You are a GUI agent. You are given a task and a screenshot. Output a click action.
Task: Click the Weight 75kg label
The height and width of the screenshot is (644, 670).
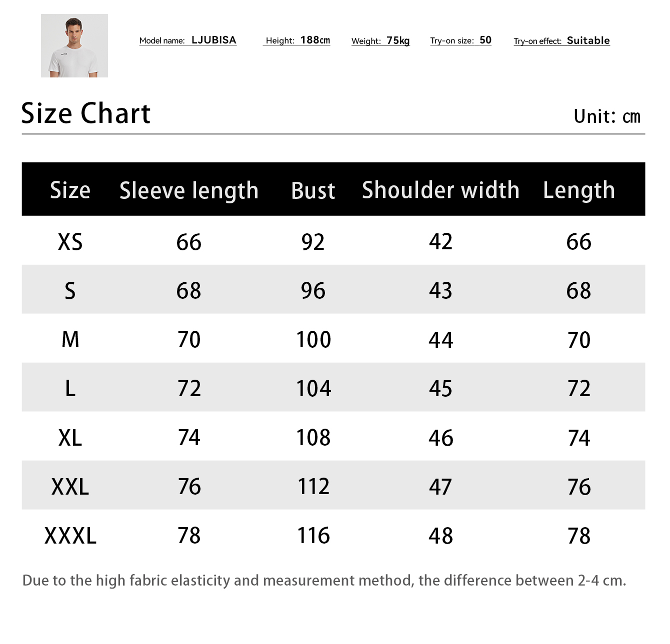(380, 41)
